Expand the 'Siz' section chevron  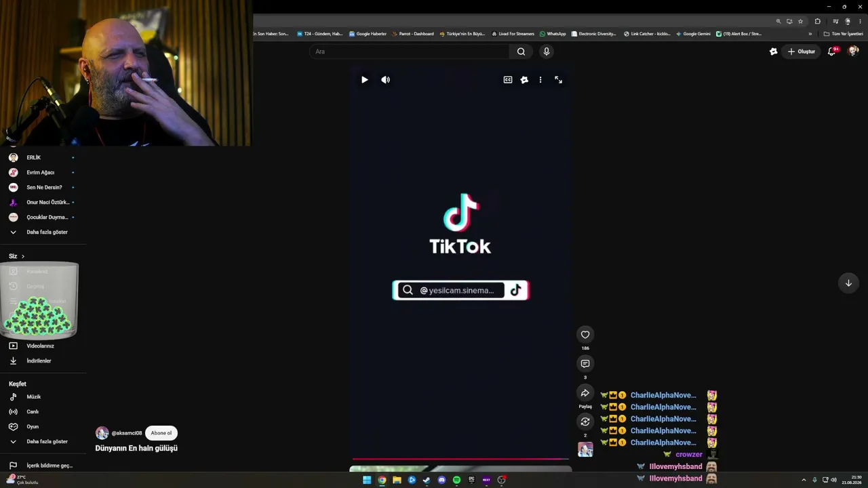point(23,256)
